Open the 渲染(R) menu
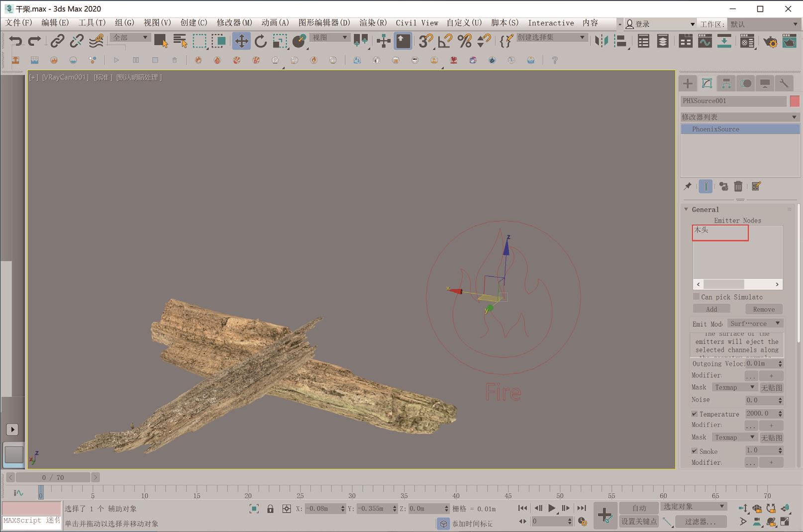Screen dimensions: 803x532 tap(373, 23)
